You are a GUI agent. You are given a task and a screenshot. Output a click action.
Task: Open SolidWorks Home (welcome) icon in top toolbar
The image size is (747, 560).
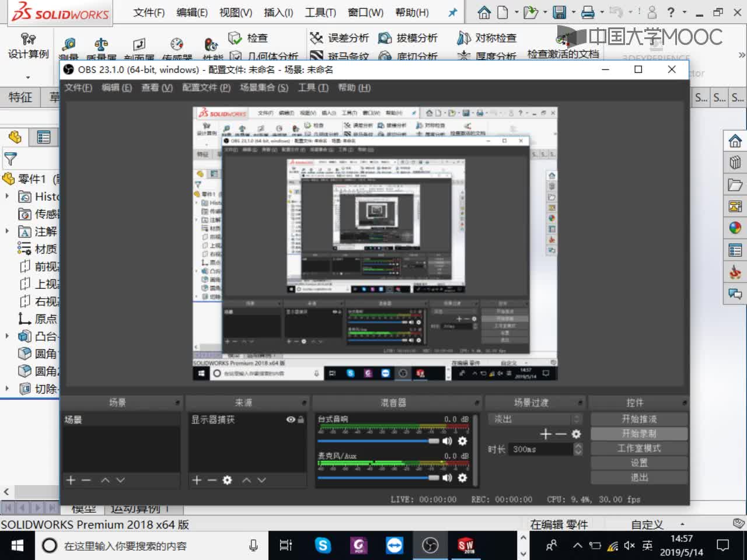point(484,12)
